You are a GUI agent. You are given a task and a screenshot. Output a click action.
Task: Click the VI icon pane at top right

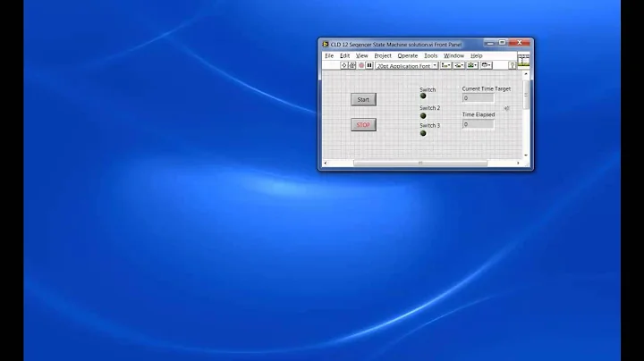pyautogui.click(x=523, y=60)
